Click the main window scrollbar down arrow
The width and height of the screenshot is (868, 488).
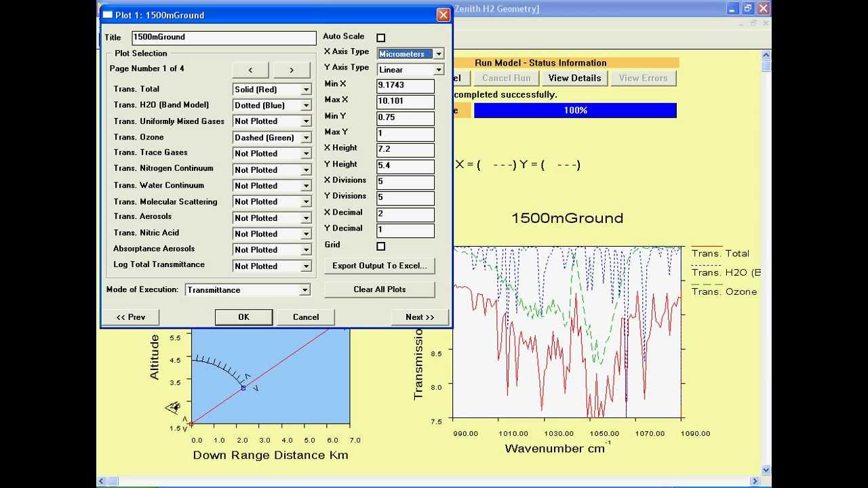point(766,470)
